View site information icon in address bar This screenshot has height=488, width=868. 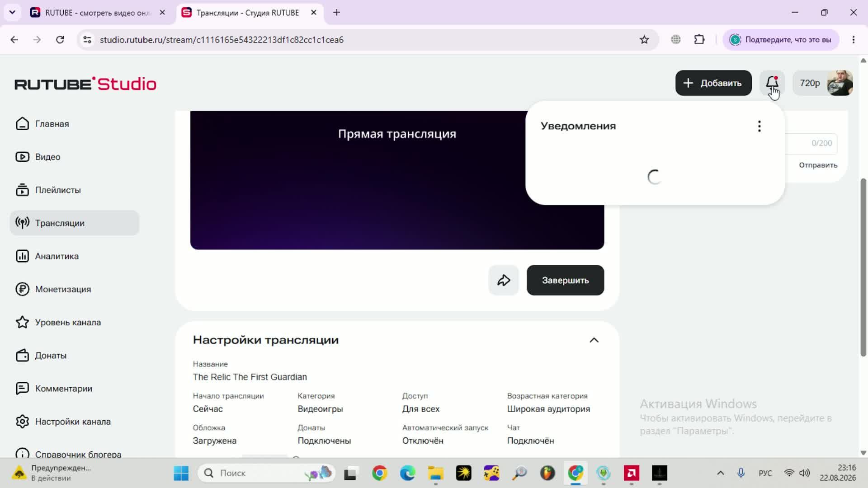click(x=87, y=40)
